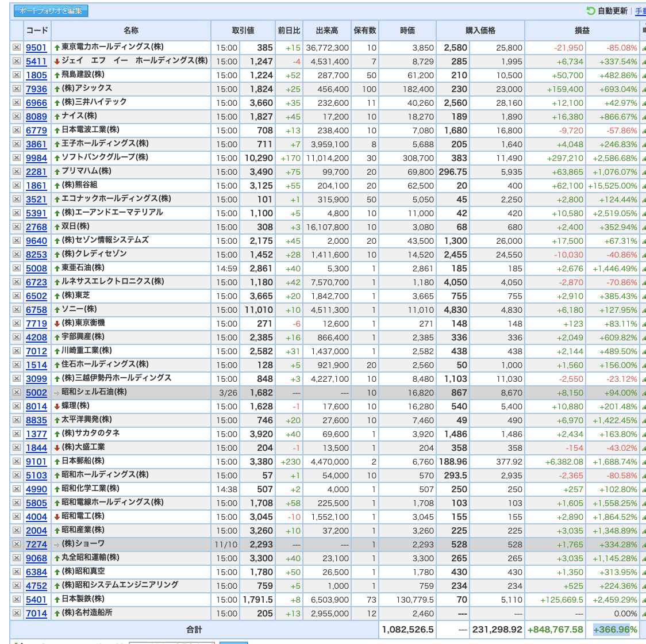646x644 pixels.
Task: Open stock code link 6384
Action: (x=36, y=572)
